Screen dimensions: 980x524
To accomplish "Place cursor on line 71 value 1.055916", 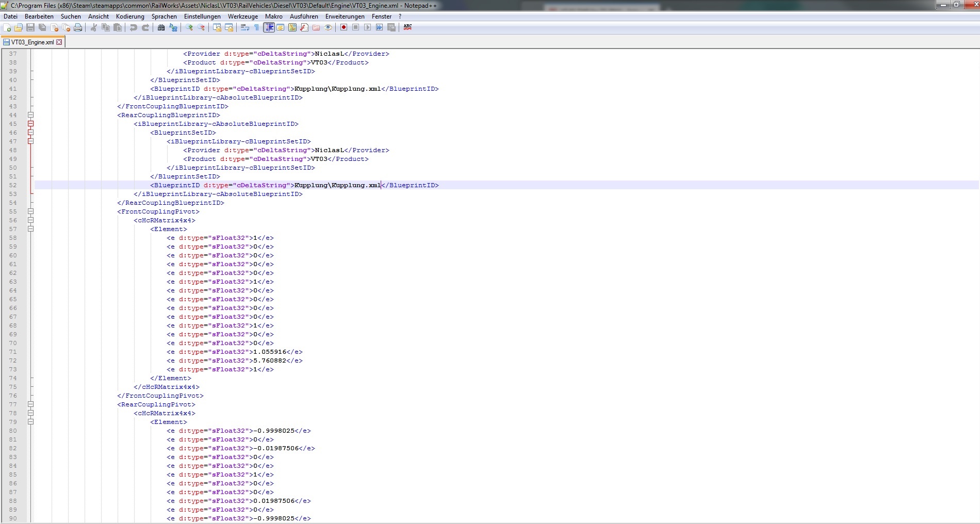I will point(270,352).
